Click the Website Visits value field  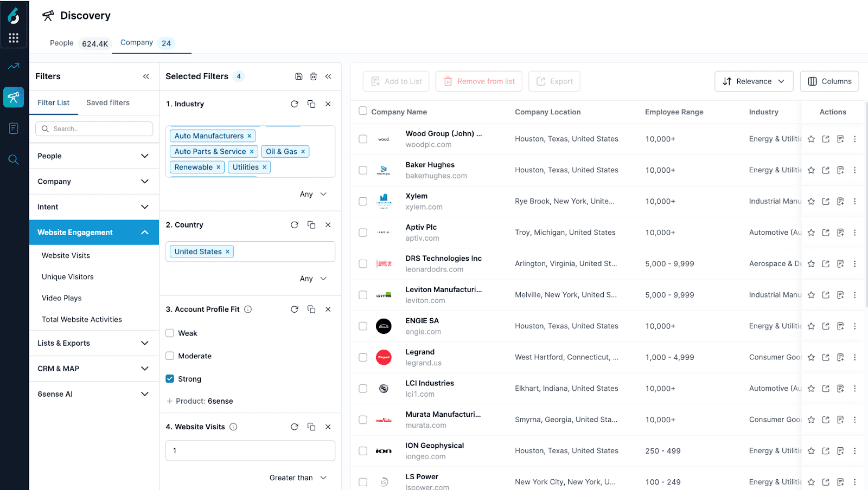tap(250, 451)
